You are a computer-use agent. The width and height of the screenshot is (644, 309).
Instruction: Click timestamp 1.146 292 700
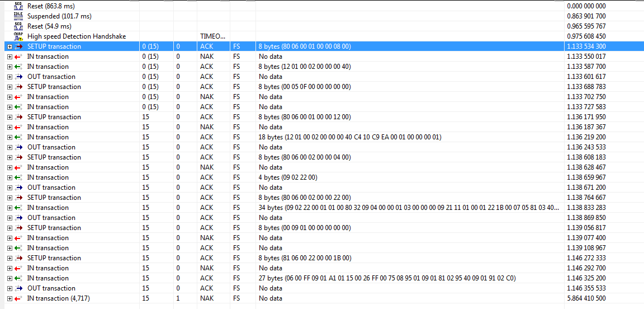point(586,268)
